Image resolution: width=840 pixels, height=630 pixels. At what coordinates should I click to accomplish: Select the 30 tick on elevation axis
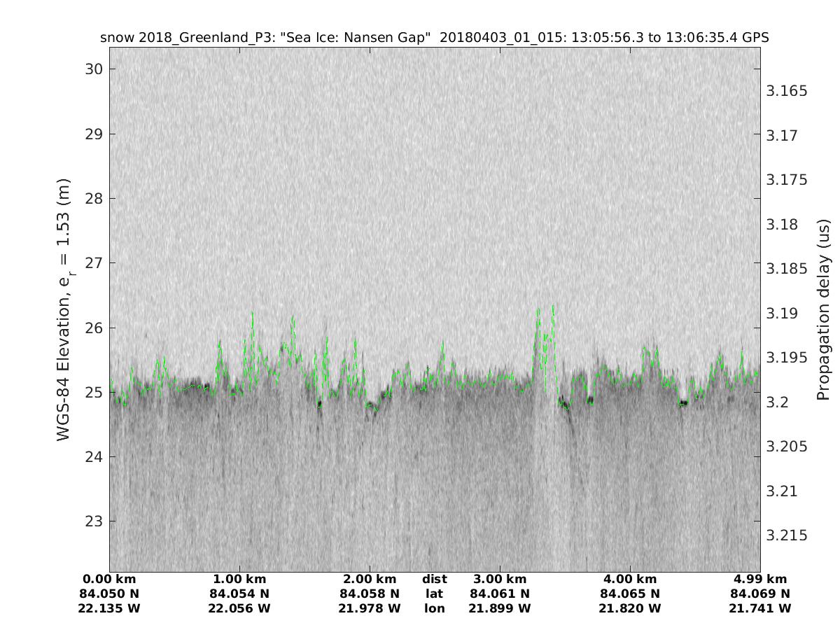click(93, 69)
